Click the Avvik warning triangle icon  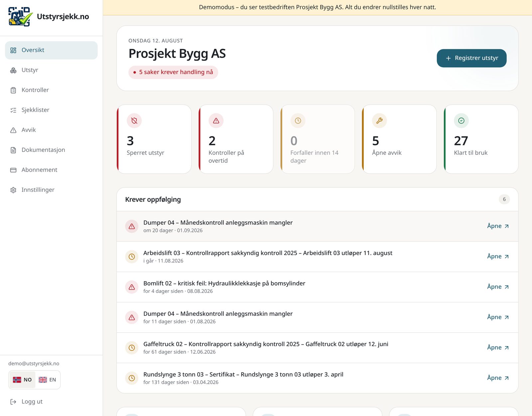(x=13, y=130)
